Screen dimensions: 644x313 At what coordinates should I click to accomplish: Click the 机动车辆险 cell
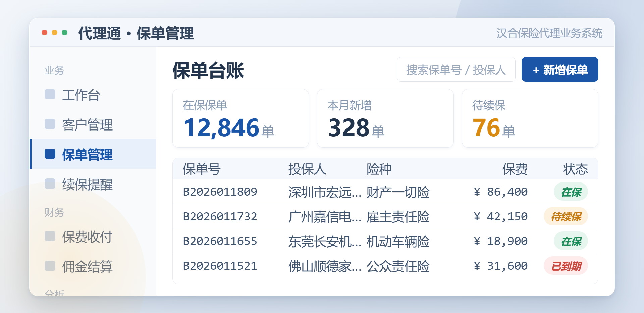[x=398, y=241]
